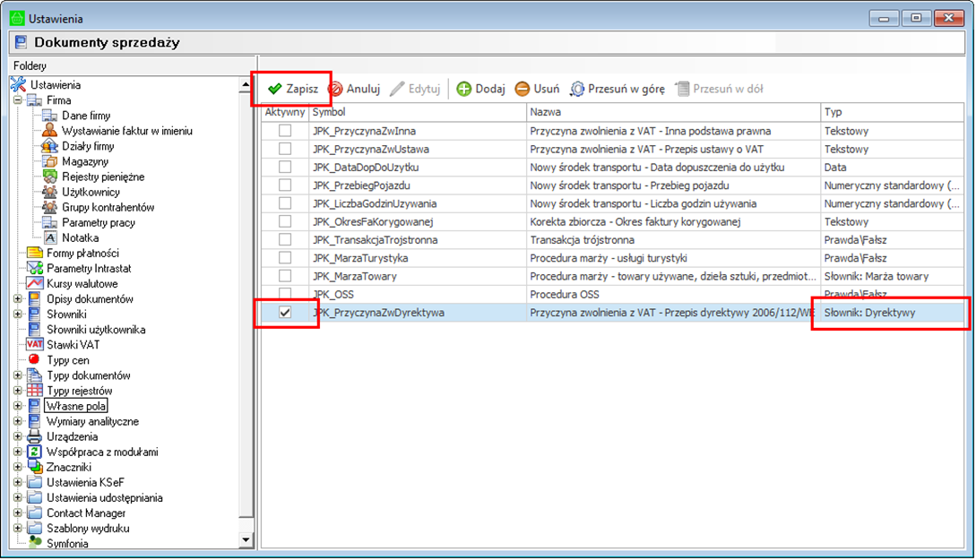This screenshot has width=976, height=560.
Task: Click the green checkmark Zapisz icon
Action: click(x=274, y=90)
